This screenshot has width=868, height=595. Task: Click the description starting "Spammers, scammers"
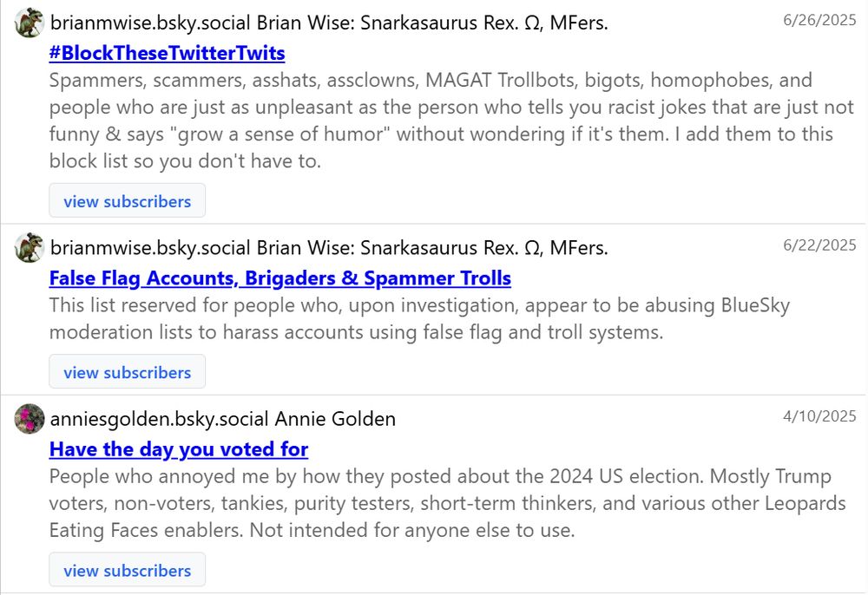(434, 121)
